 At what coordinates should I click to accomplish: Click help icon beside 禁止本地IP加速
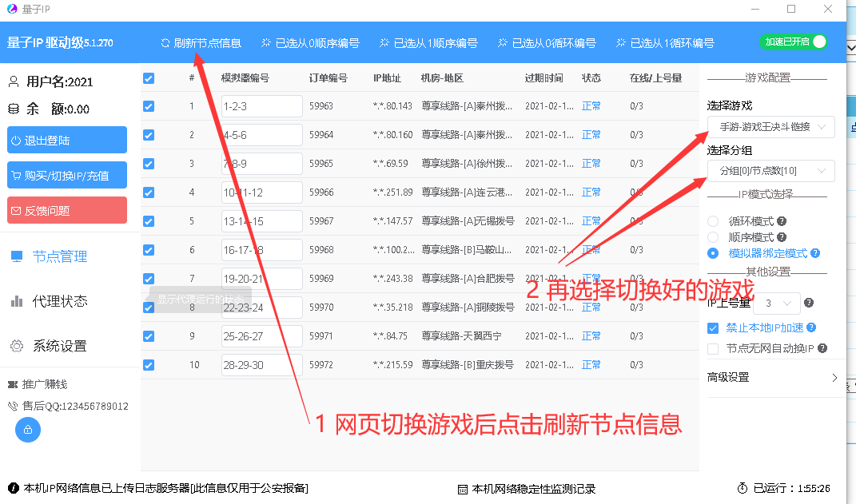pos(811,327)
